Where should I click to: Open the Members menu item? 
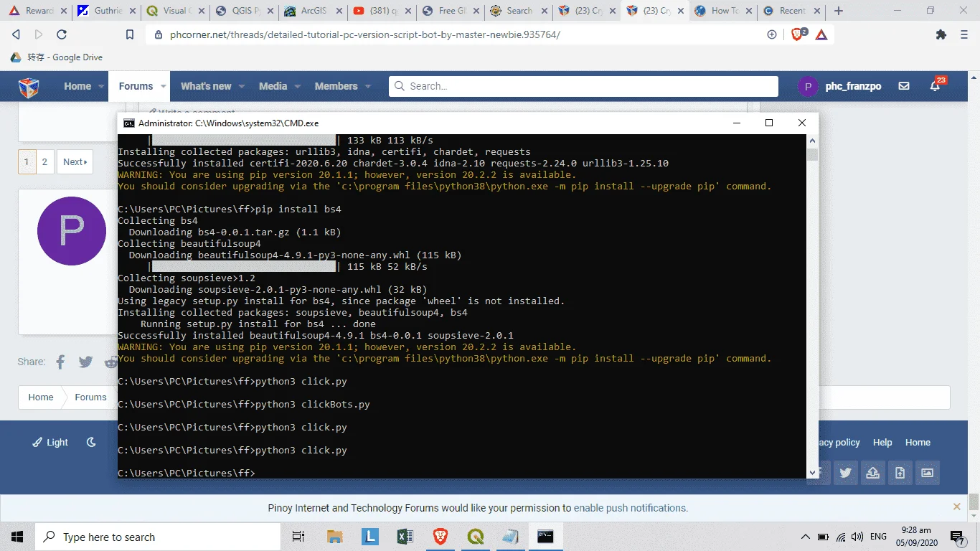pyautogui.click(x=336, y=86)
